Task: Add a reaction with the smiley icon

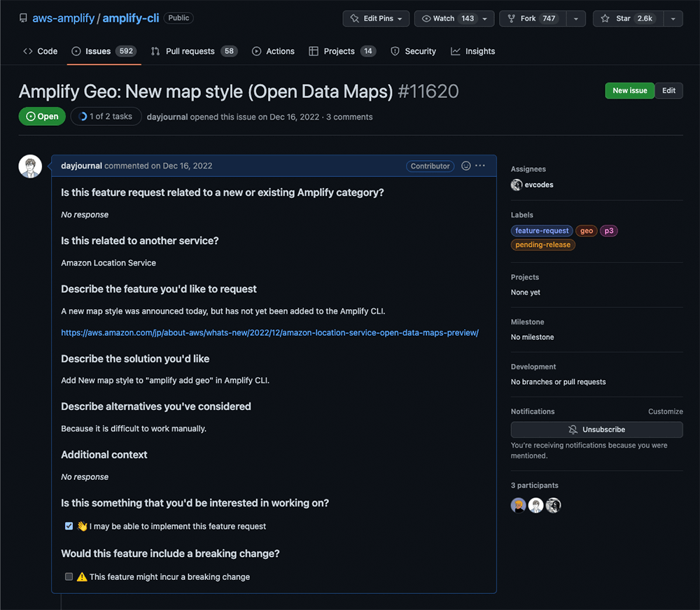Action: click(x=465, y=166)
